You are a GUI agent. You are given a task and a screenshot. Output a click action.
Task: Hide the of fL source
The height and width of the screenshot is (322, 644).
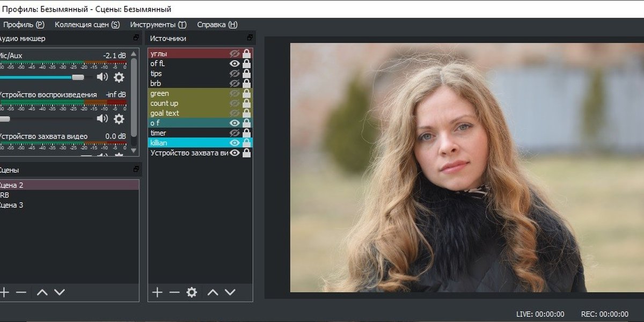coord(235,63)
